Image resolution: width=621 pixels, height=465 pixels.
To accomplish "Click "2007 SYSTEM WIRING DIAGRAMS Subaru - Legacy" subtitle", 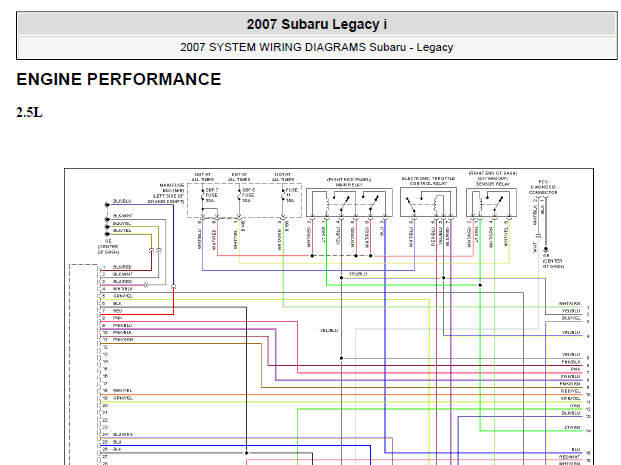I will click(x=316, y=47).
